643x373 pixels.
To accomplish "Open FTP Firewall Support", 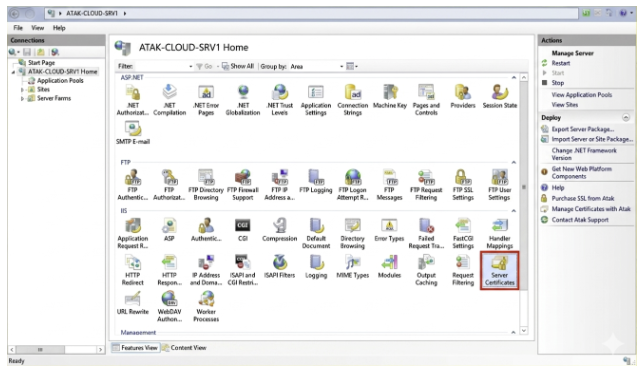I will (x=243, y=185).
